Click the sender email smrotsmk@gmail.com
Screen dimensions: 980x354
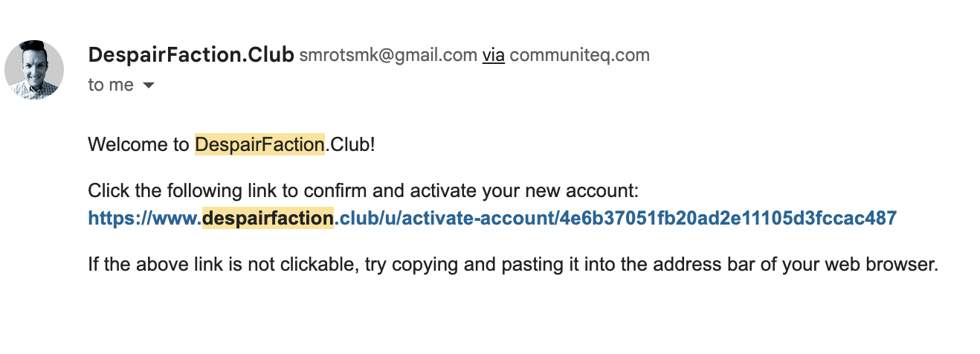point(388,55)
